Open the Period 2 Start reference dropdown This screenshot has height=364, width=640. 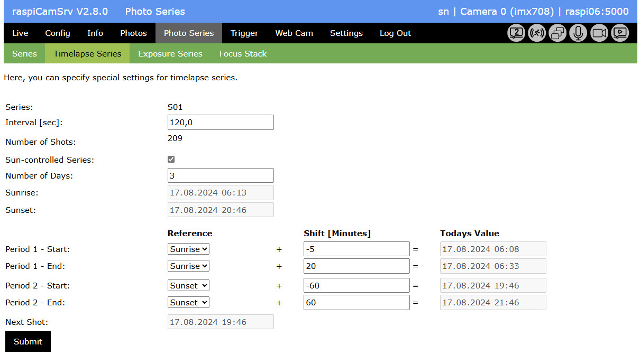tap(188, 286)
